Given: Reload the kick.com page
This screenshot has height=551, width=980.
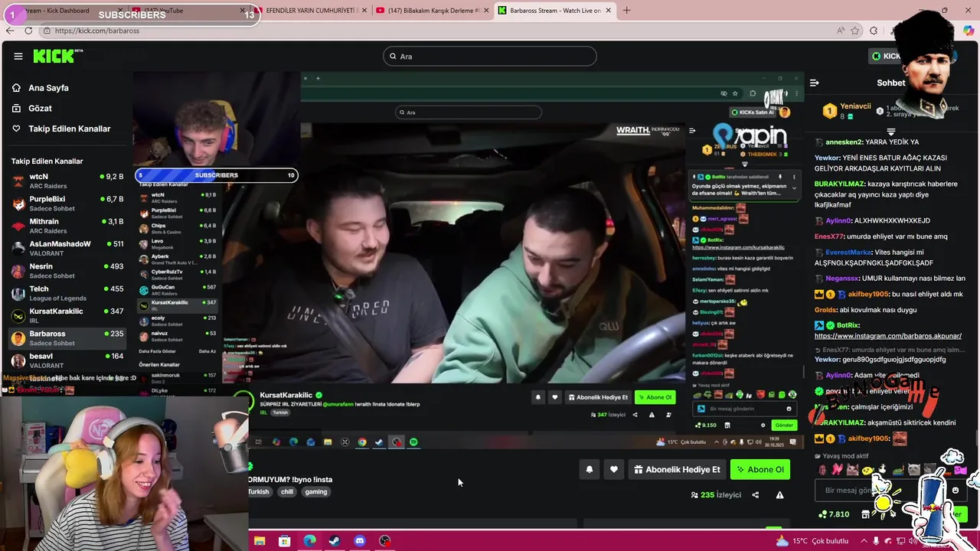Looking at the screenshot, I should click(28, 31).
